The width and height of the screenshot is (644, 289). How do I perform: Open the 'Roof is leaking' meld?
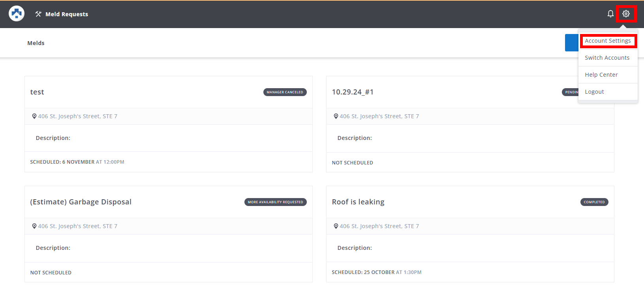pos(358,202)
